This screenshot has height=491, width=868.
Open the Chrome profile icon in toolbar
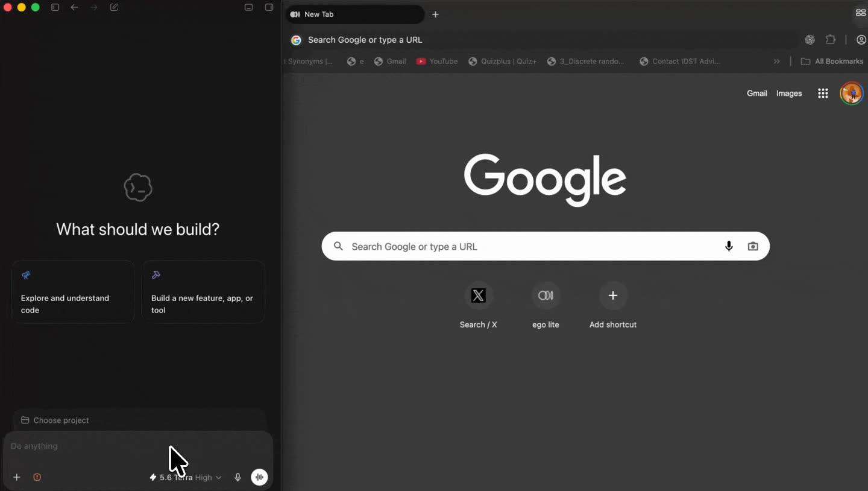point(861,40)
